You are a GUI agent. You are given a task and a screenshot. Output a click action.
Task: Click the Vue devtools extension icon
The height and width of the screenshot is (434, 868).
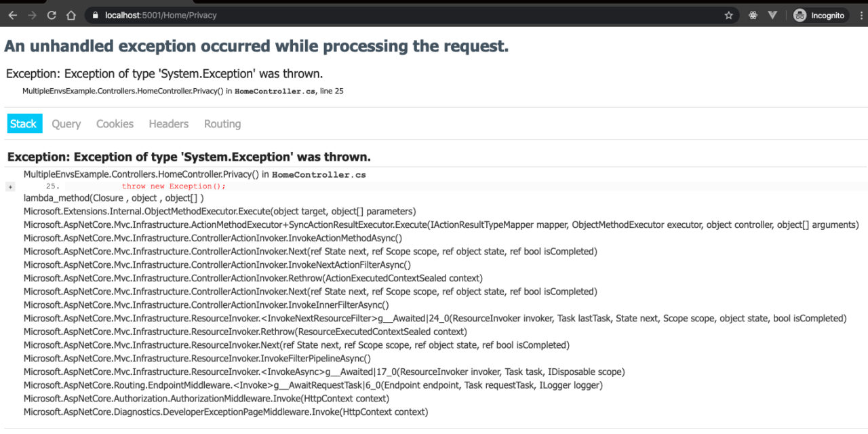(772, 15)
